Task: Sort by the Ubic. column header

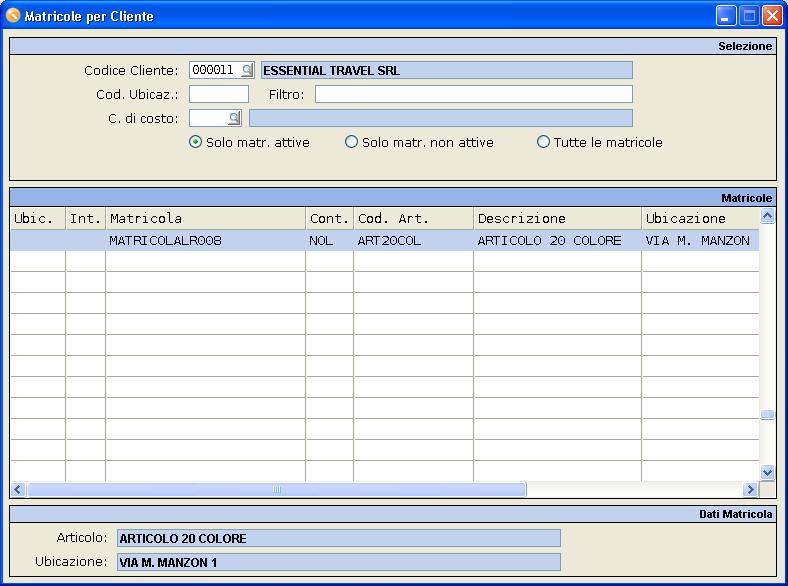Action: (x=38, y=219)
